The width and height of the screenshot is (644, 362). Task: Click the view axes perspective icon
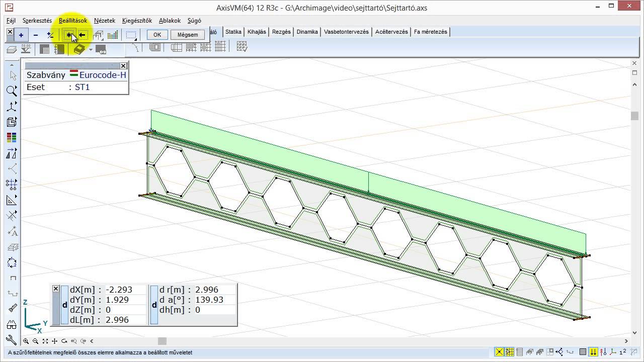12,107
